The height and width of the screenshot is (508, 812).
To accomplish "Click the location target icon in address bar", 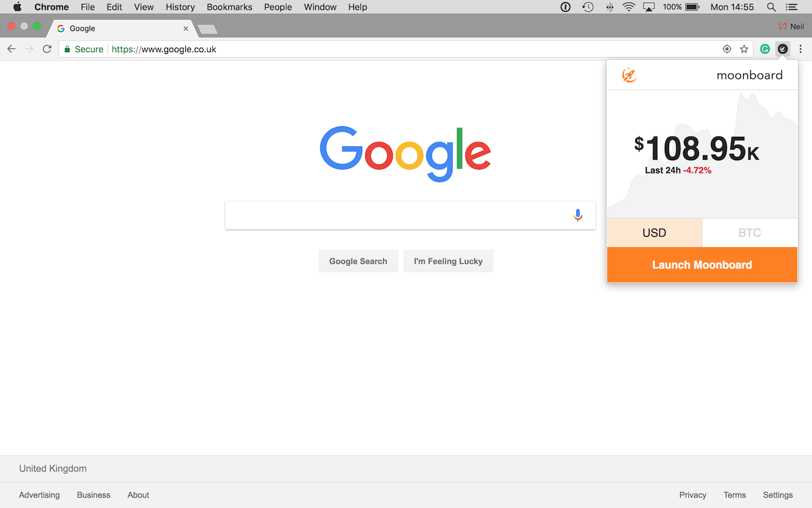I will [x=727, y=49].
